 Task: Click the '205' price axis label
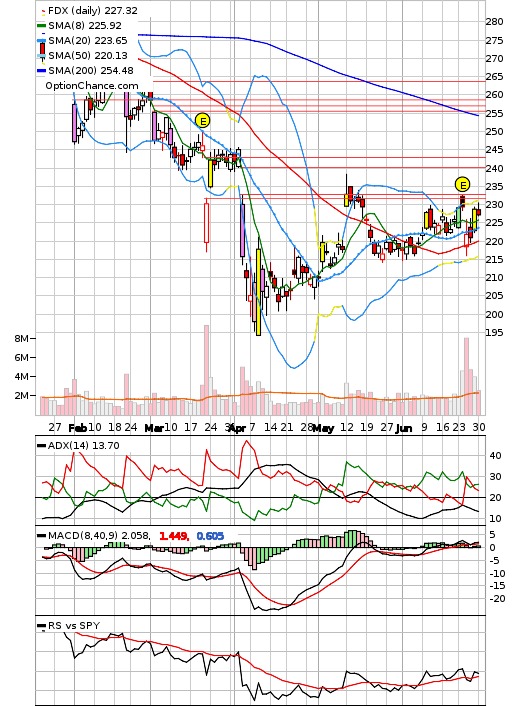click(x=494, y=296)
